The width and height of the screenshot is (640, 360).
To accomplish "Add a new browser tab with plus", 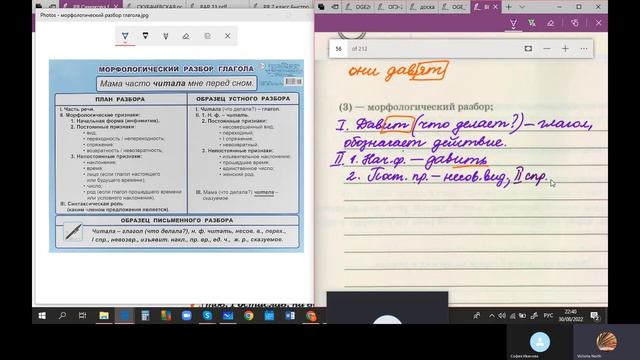I will [x=509, y=7].
